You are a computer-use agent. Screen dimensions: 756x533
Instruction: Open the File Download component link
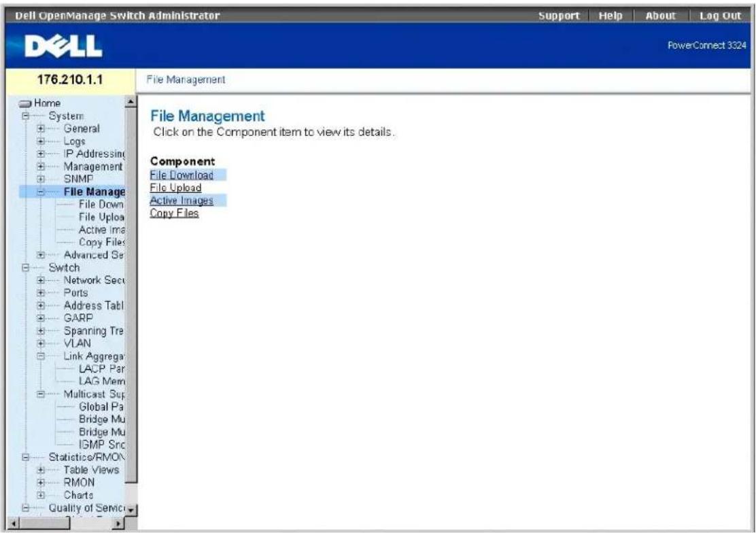[x=182, y=175]
